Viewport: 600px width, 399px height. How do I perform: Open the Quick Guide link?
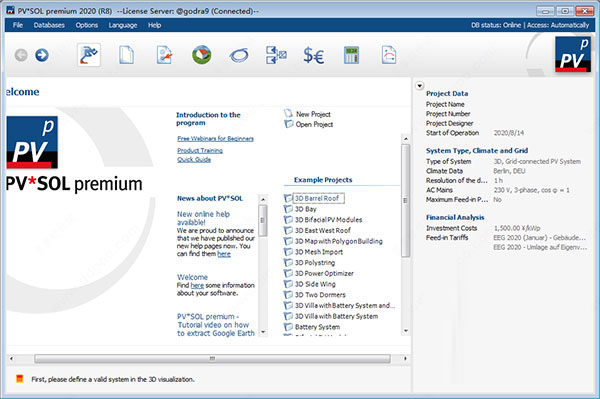[194, 160]
